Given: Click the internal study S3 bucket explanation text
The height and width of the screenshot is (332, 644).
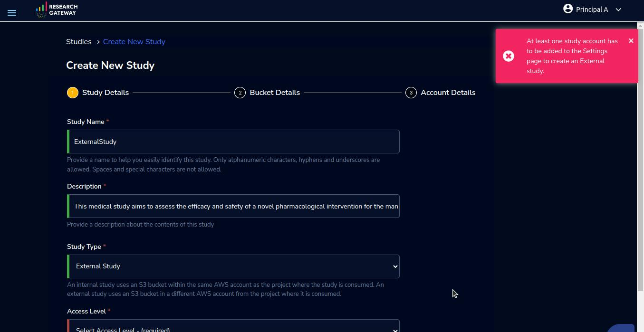Looking at the screenshot, I should click(x=225, y=289).
